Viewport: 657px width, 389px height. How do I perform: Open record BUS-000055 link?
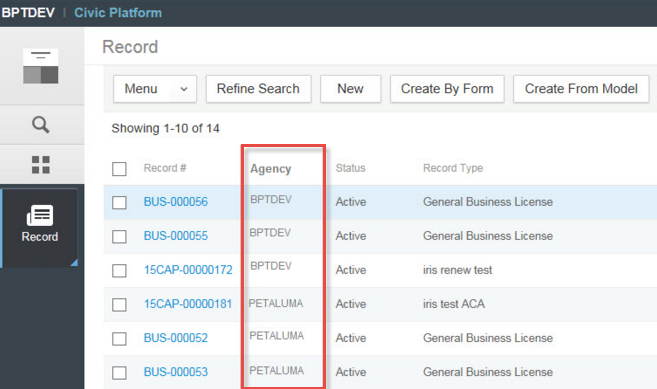point(176,236)
